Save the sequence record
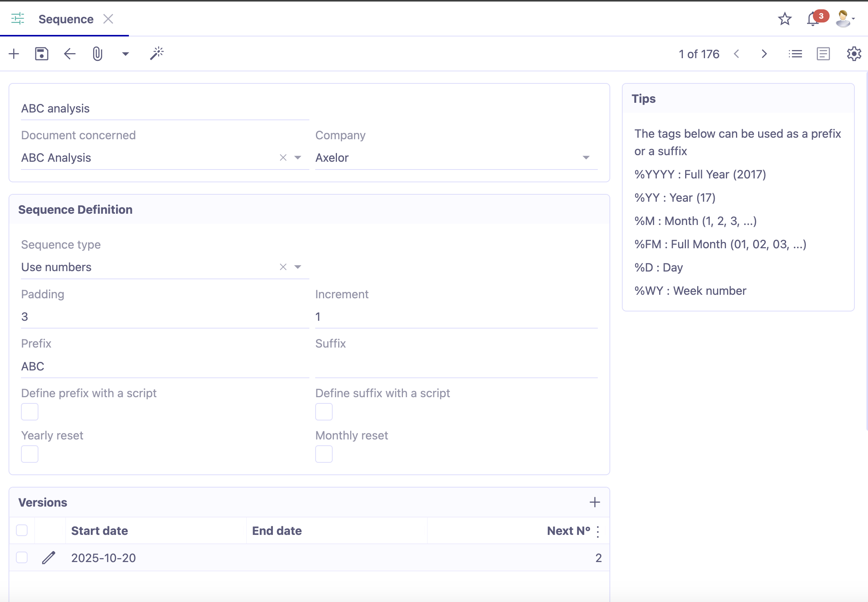The height and width of the screenshot is (602, 868). click(x=42, y=54)
